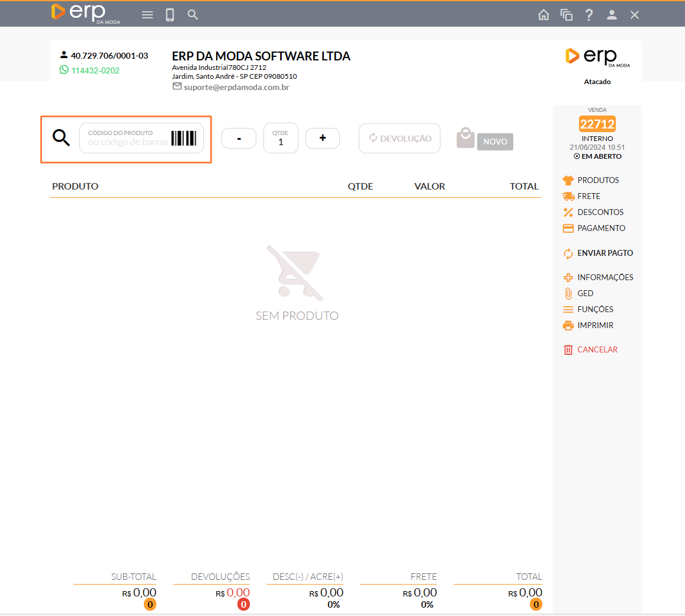Image resolution: width=685 pixels, height=616 pixels.
Task: Select Frete from the side menu
Action: tap(588, 196)
